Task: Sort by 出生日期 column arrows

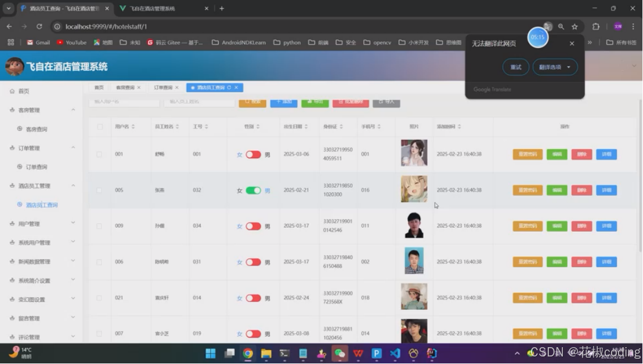Action: click(x=306, y=127)
